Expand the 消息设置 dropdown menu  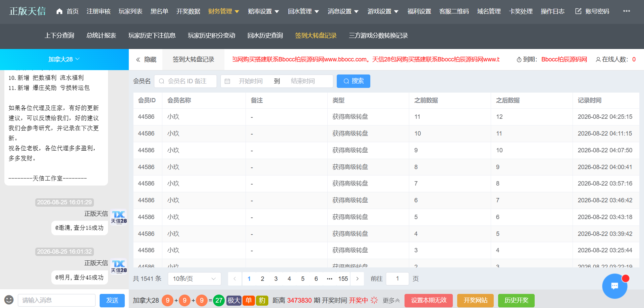(x=343, y=11)
